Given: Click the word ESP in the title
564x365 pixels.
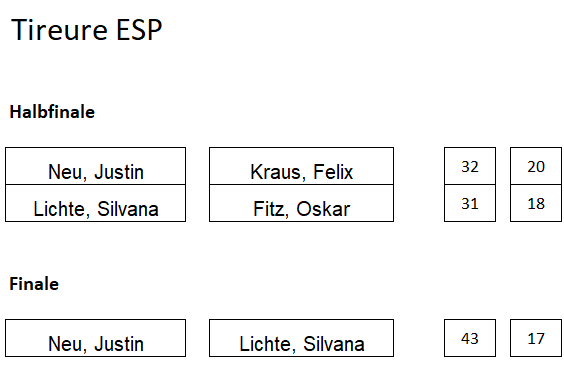Looking at the screenshot, I should [139, 29].
